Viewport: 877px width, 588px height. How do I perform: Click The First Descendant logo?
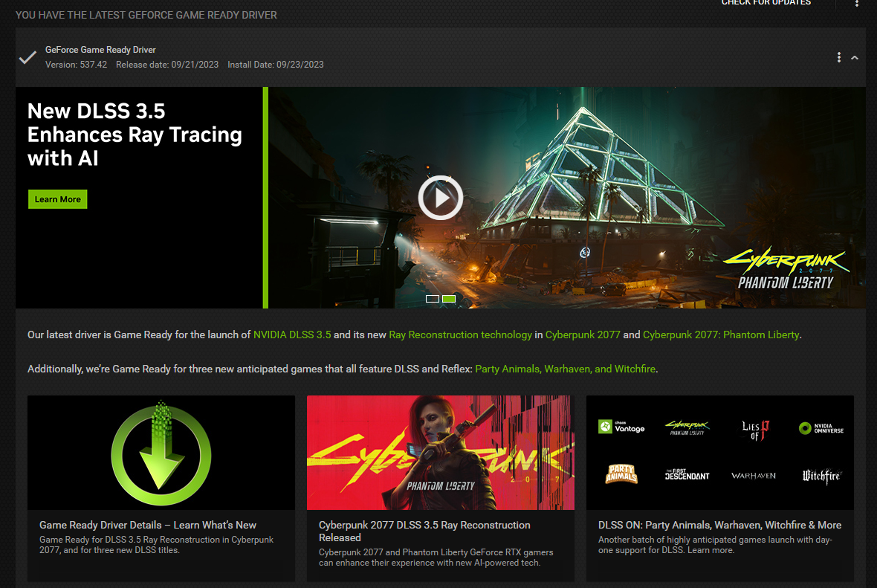pos(687,474)
